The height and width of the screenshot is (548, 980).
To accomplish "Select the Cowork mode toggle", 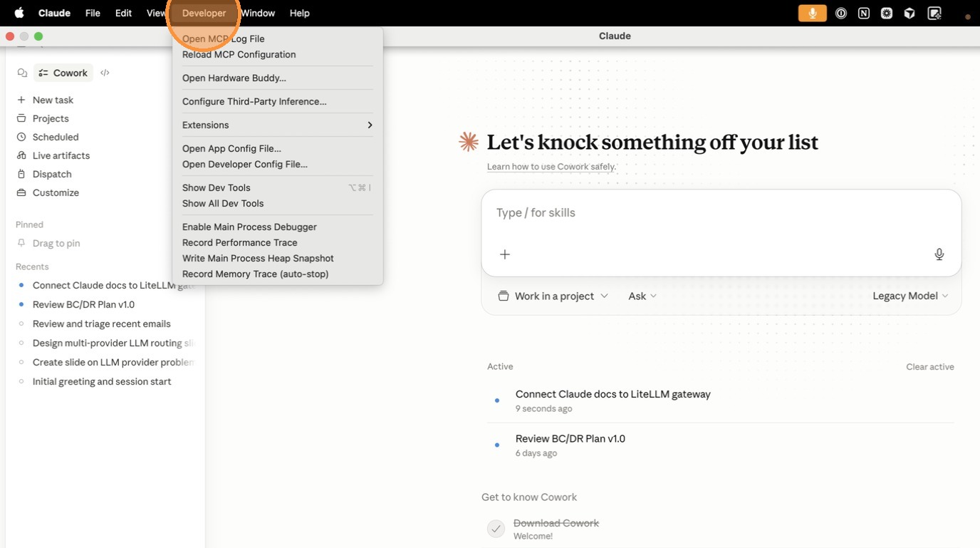I will 63,73.
